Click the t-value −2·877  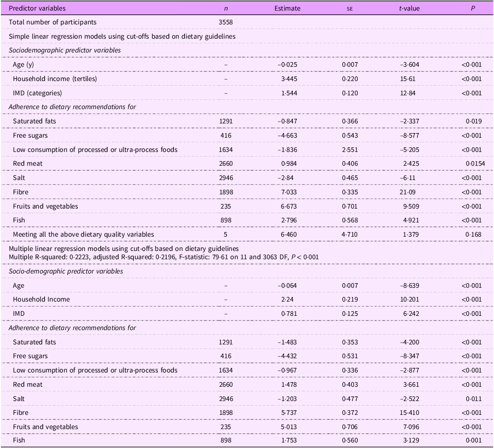tap(410, 370)
